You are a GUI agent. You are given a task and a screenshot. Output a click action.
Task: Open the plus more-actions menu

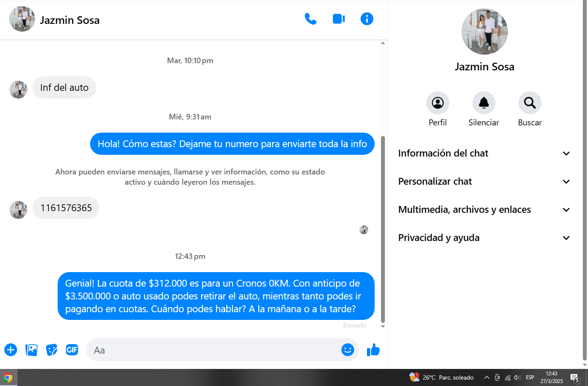(11, 350)
